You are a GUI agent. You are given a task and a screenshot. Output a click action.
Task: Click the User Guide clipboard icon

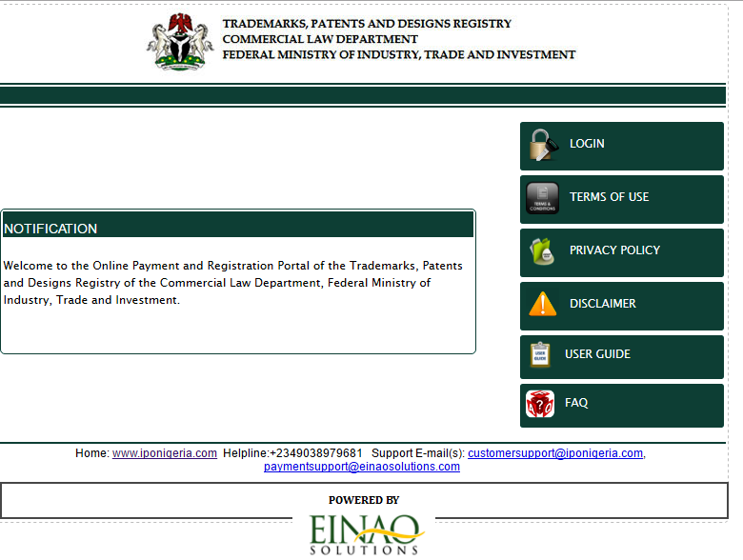540,354
